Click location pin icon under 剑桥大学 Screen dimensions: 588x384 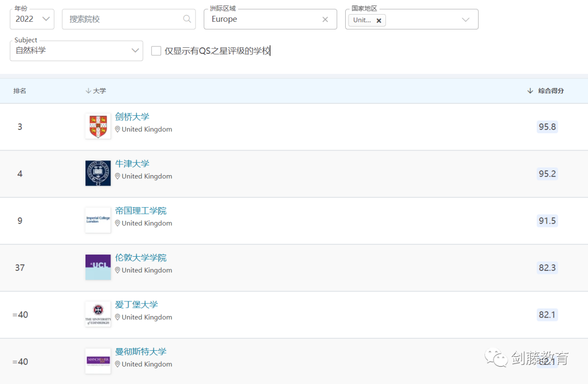[x=118, y=129]
